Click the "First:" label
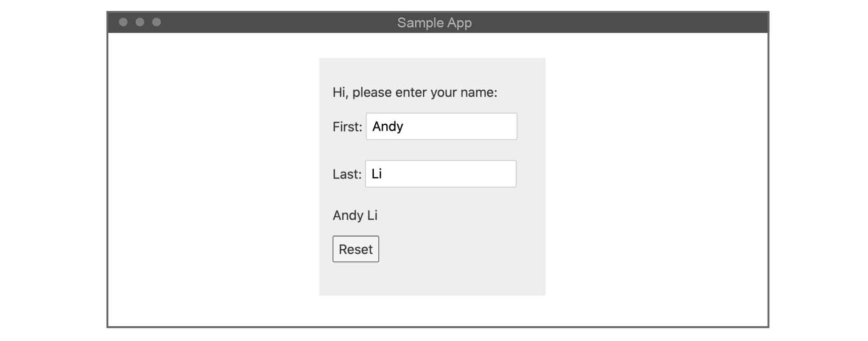Screen dimensions: 868x341 347,127
